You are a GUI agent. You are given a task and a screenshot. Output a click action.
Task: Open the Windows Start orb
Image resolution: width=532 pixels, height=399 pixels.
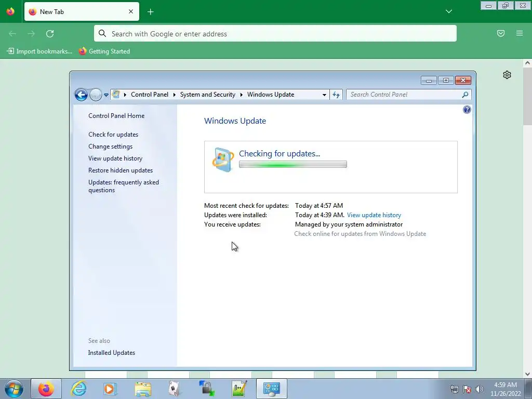click(14, 389)
